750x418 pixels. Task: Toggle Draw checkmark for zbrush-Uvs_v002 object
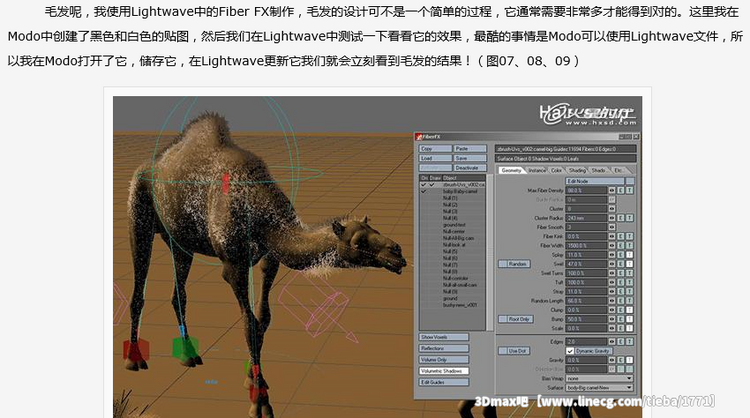pos(431,185)
